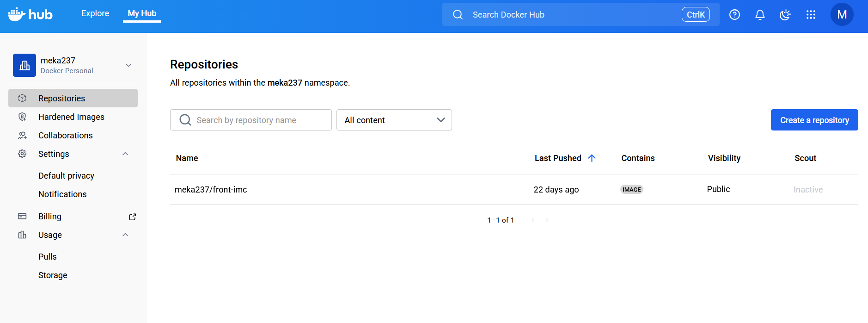Open the M user avatar menu
Image resolution: width=868 pixels, height=323 pixels.
click(842, 15)
